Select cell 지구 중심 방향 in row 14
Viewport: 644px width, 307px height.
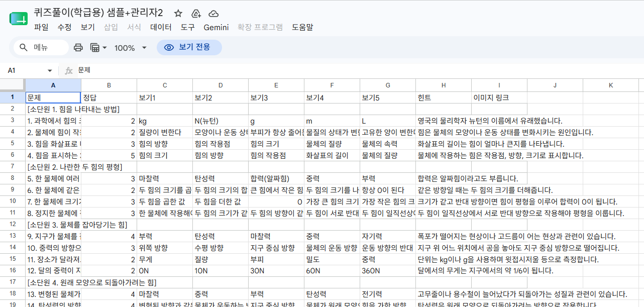click(276, 247)
